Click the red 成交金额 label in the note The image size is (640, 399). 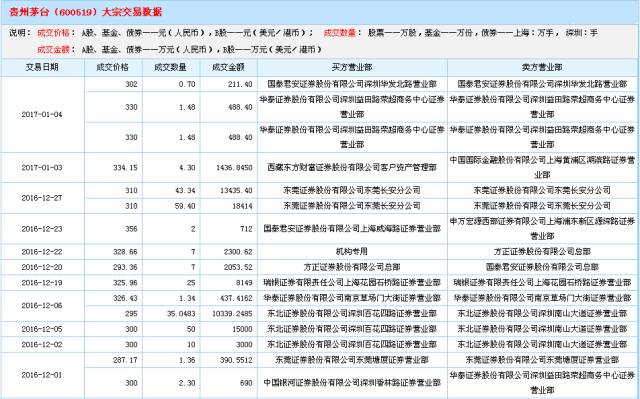53,50
